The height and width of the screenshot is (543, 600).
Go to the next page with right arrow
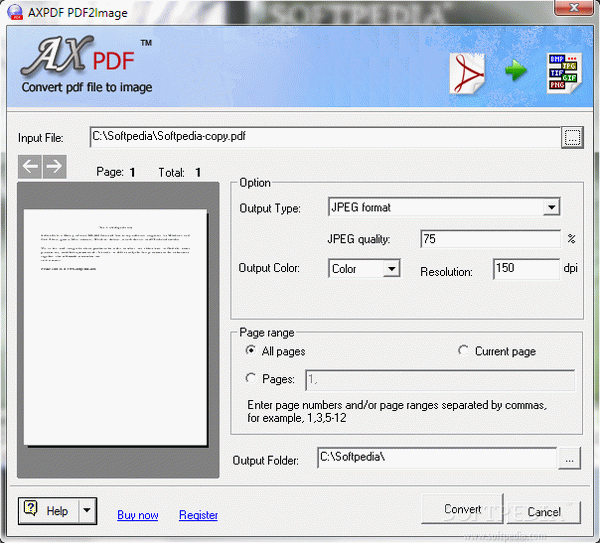click(55, 166)
